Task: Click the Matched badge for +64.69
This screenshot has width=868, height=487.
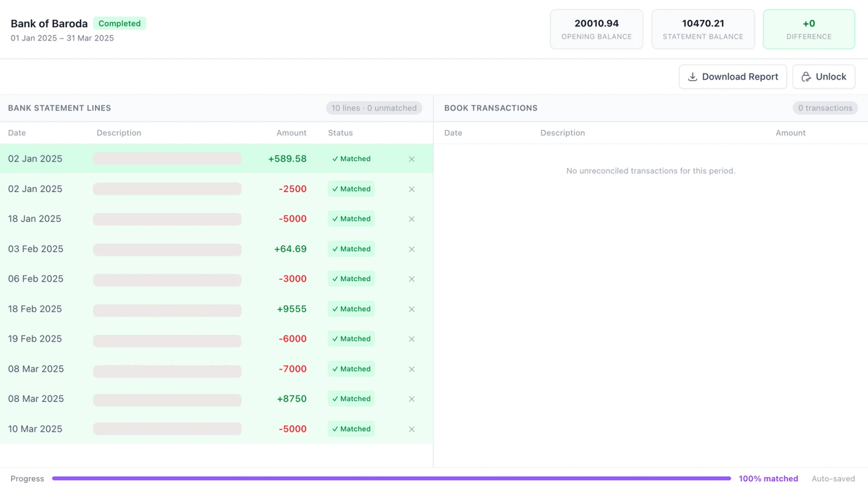Action: 351,249
